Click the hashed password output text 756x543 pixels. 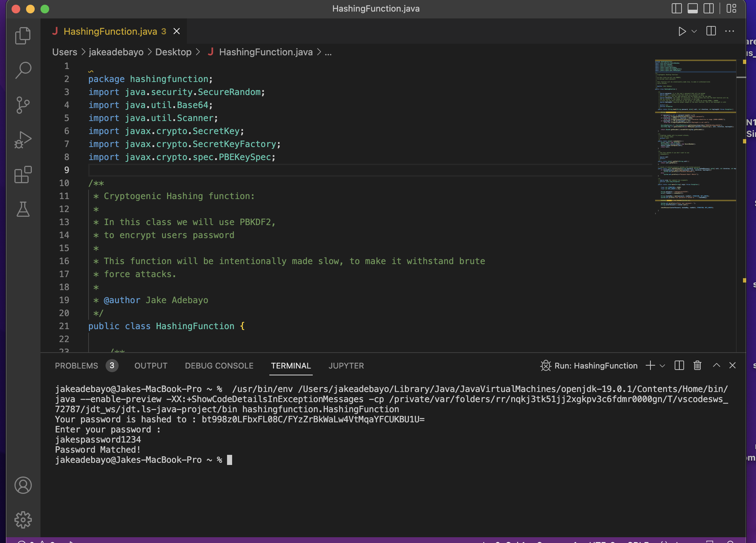click(x=313, y=419)
